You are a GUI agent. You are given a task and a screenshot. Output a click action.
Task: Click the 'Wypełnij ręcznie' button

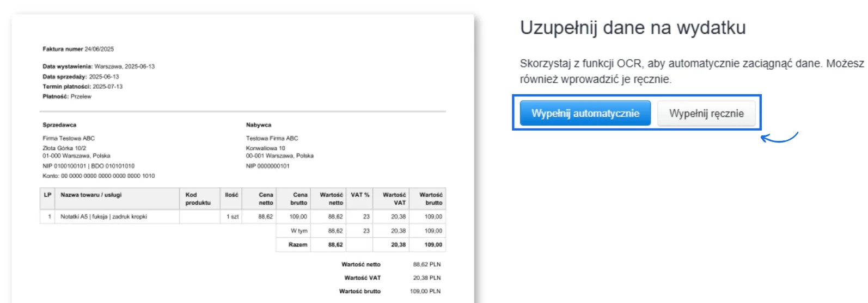706,113
